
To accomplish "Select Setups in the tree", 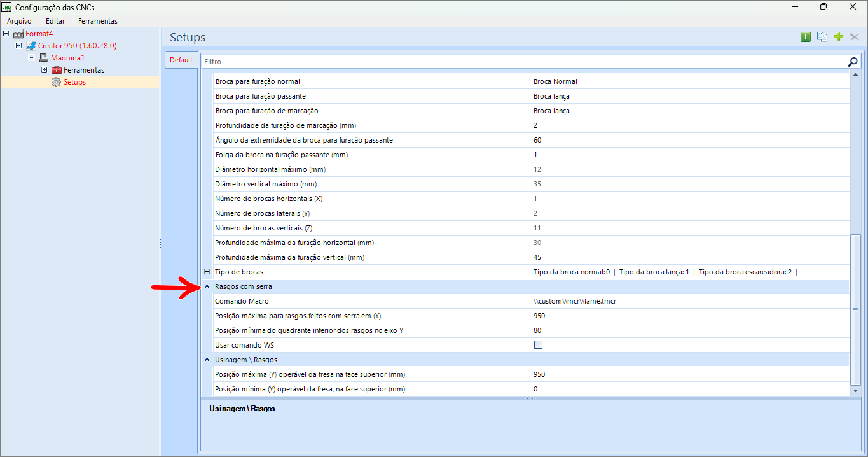I will click(74, 82).
